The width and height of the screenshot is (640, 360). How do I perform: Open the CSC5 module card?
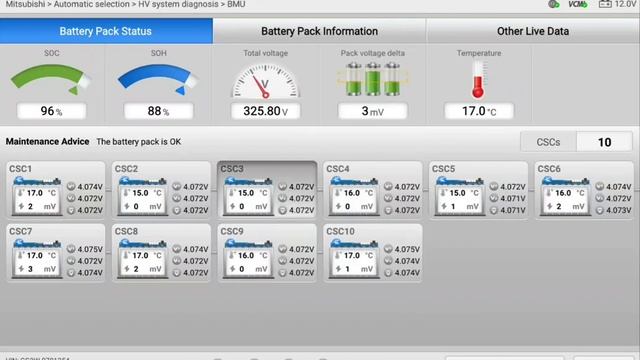point(479,190)
